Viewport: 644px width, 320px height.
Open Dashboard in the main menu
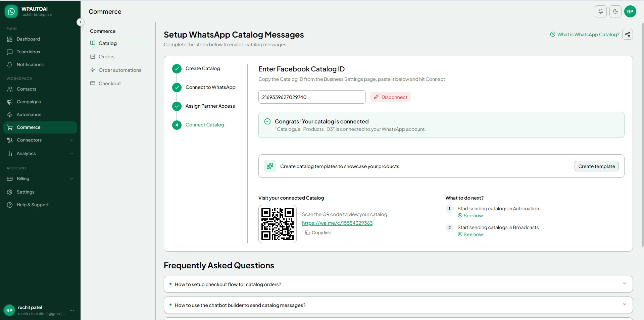click(40, 39)
